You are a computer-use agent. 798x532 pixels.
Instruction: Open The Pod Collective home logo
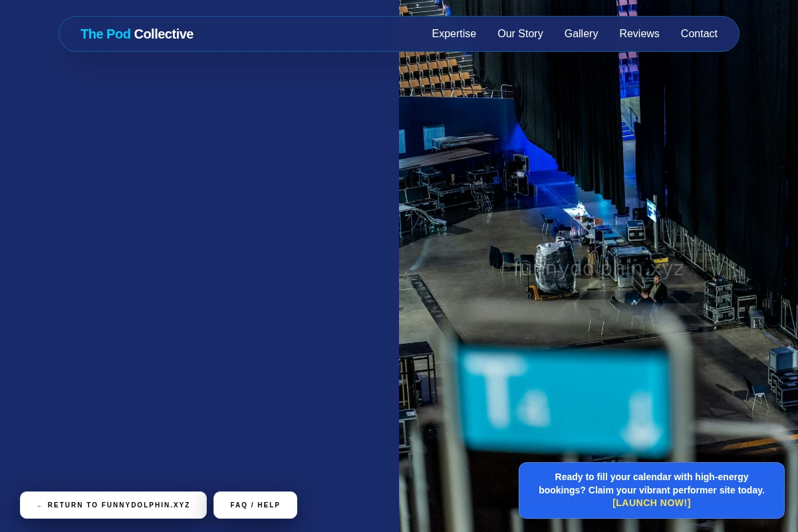[x=136, y=34]
